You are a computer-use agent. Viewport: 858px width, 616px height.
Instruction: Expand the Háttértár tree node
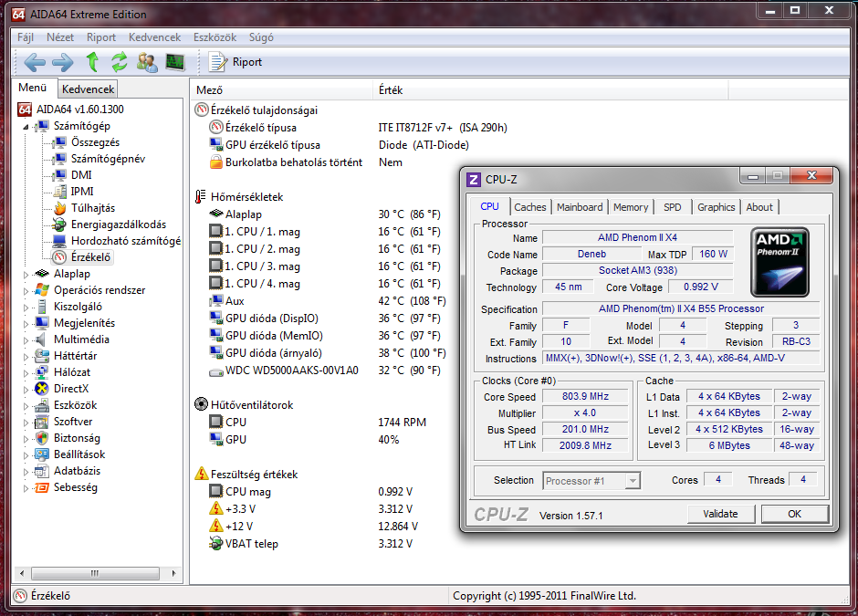coord(26,356)
